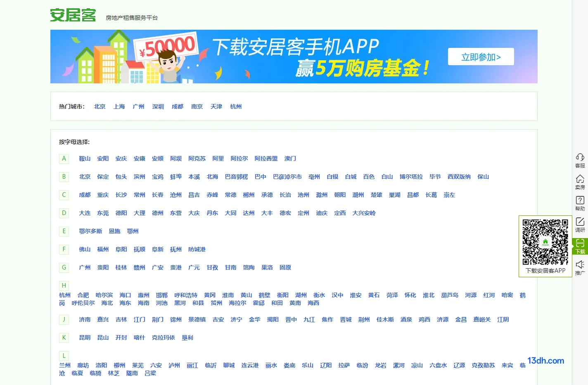
Task: Open the 客服 customer service icon
Action: (580, 160)
